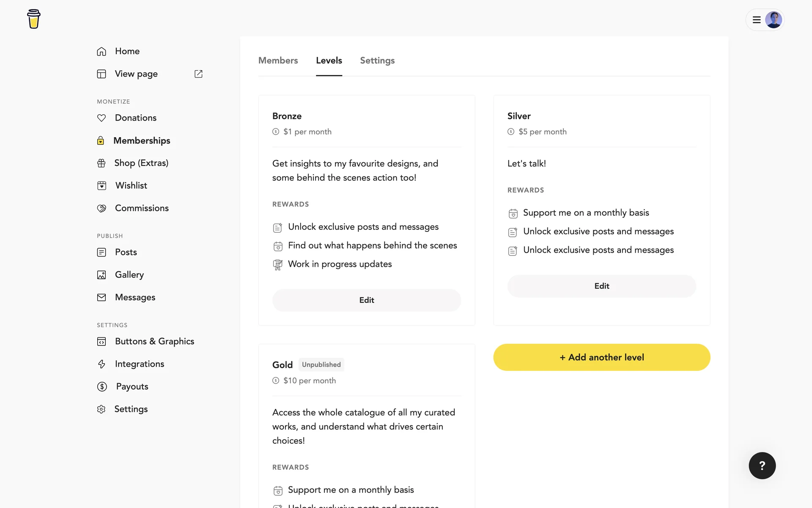
Task: Click the Buy Me a Coffee cup logo
Action: tap(33, 19)
